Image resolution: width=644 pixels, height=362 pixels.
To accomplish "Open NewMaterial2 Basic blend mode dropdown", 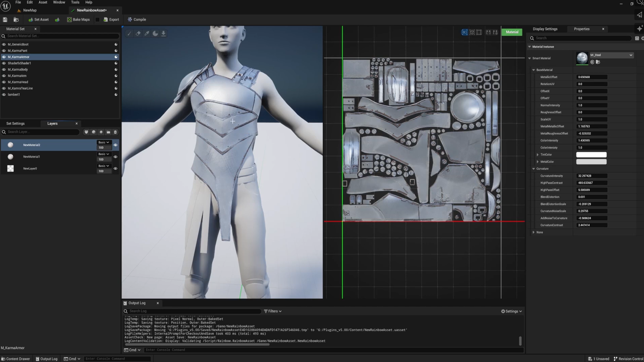I will 104,142.
